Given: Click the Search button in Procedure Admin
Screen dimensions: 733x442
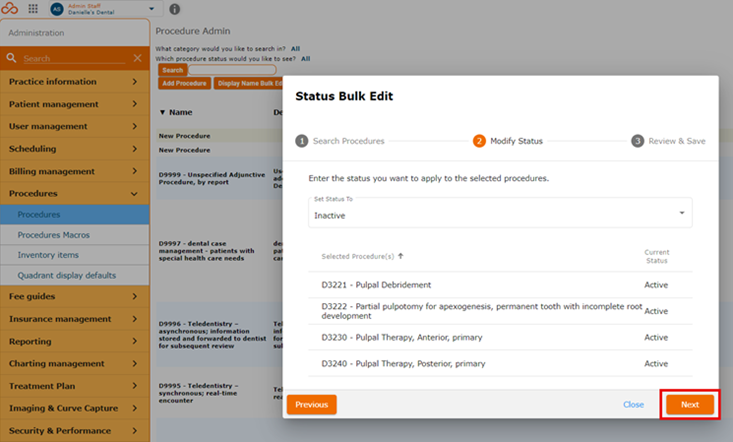Looking at the screenshot, I should [172, 70].
